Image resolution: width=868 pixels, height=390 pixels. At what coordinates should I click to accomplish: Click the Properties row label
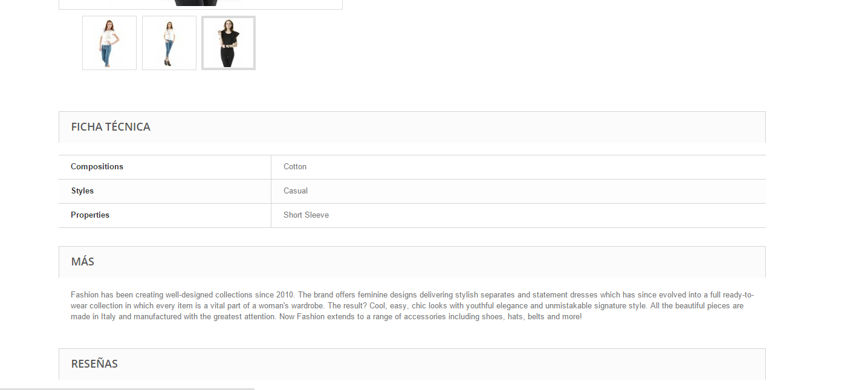(90, 215)
